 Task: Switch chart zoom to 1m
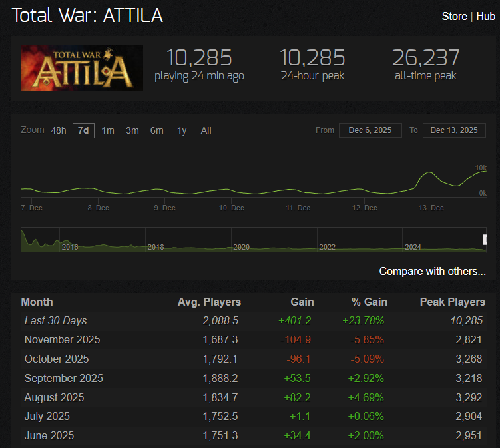coord(108,130)
